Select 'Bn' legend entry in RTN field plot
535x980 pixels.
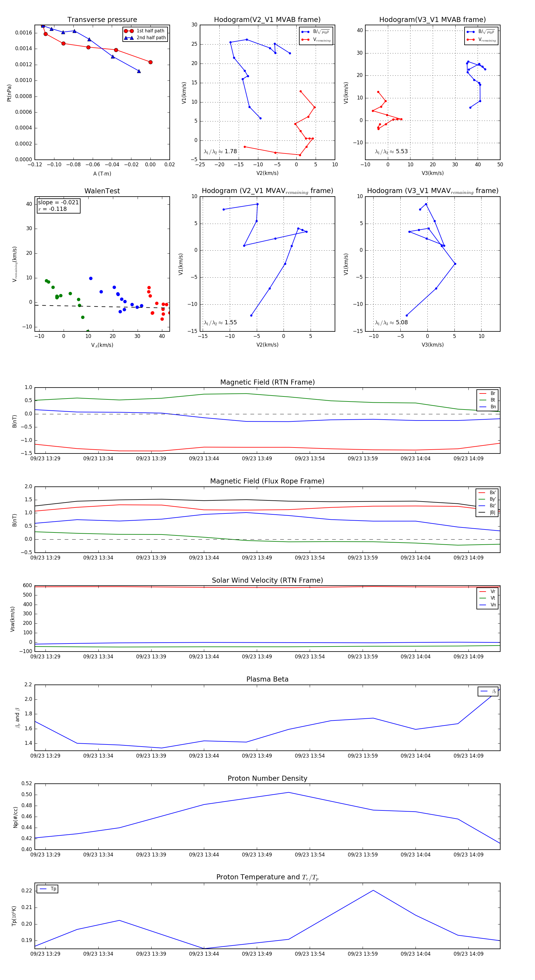pyautogui.click(x=487, y=407)
